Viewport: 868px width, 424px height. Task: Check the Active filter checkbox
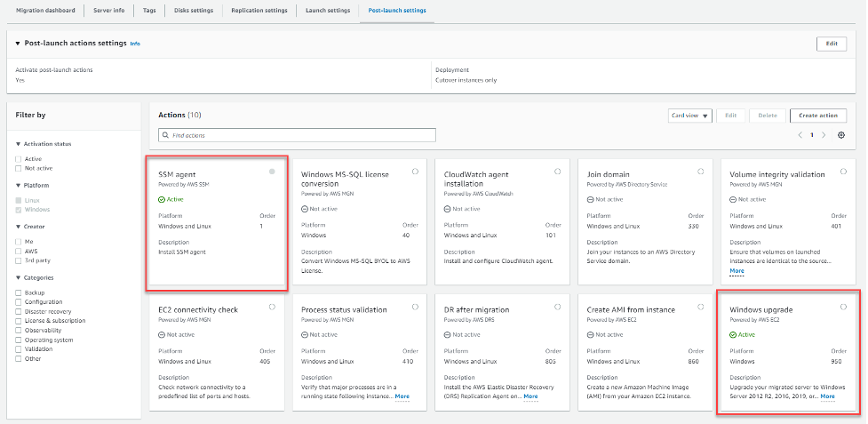pyautogui.click(x=19, y=159)
